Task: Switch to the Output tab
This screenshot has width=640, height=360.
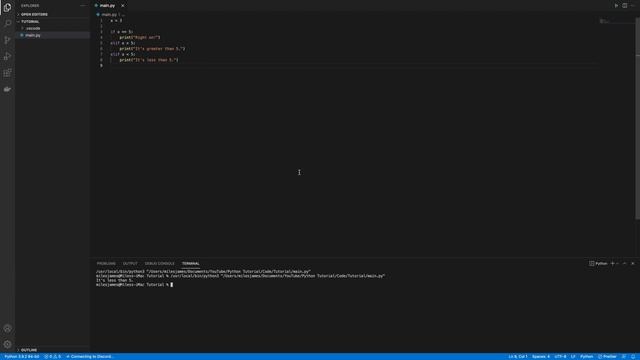Action: pos(130,264)
